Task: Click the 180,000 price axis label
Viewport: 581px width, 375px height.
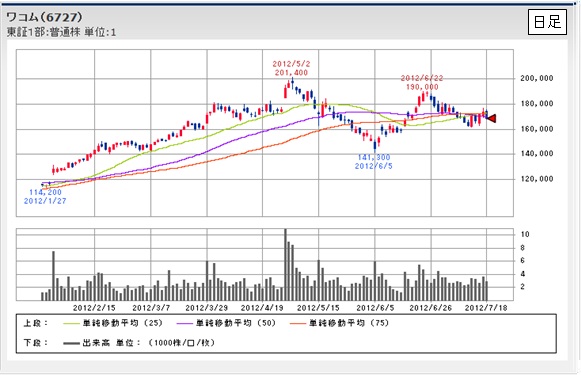Action: click(537, 103)
